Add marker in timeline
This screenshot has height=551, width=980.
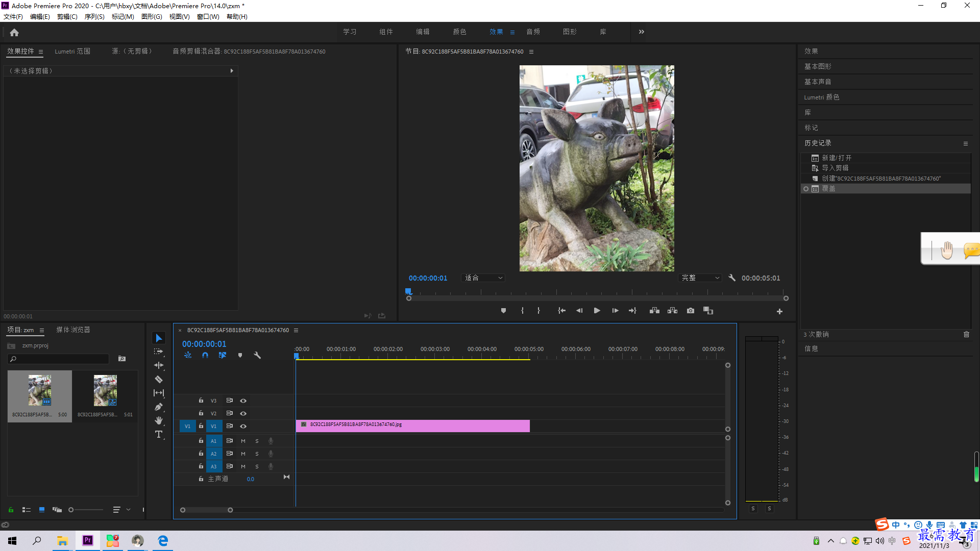pos(240,355)
